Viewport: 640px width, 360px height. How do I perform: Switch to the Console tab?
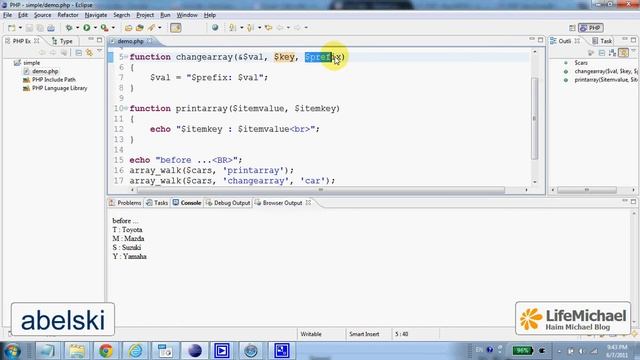tap(187, 203)
